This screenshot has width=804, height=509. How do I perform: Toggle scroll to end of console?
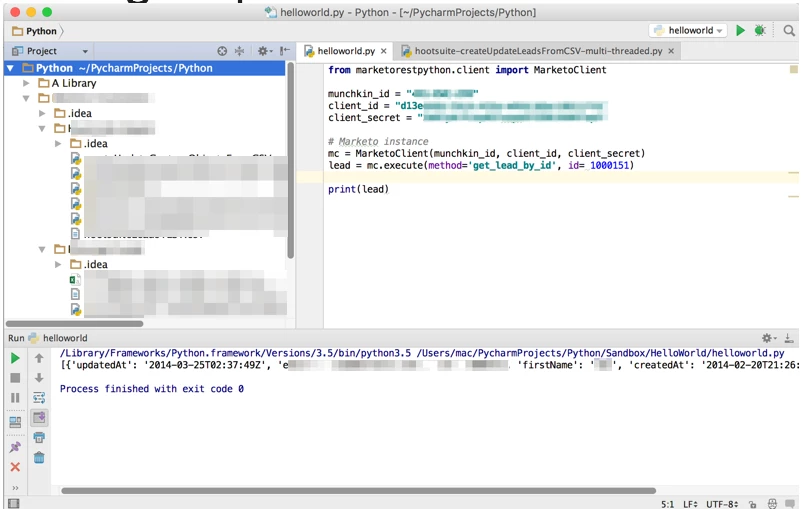(x=39, y=417)
